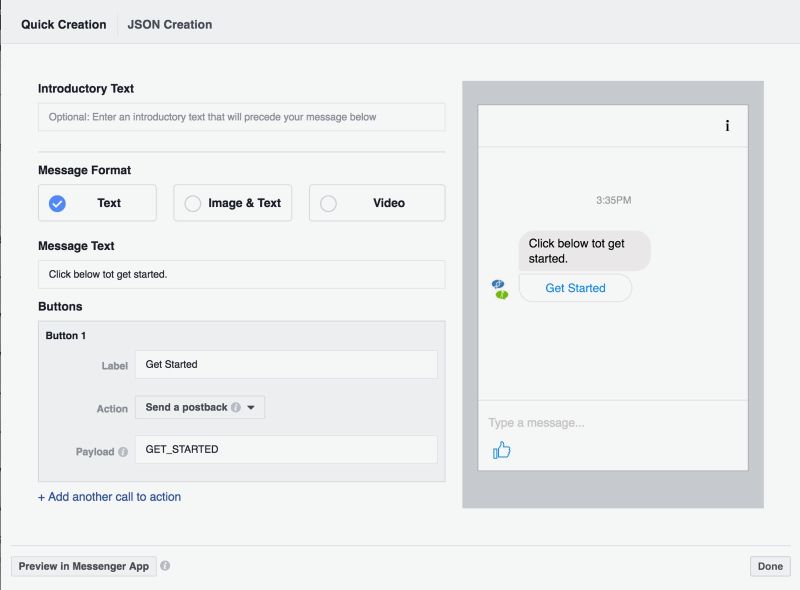Click the Get Started button in the preview
The height and width of the screenshot is (590, 800).
(x=575, y=288)
